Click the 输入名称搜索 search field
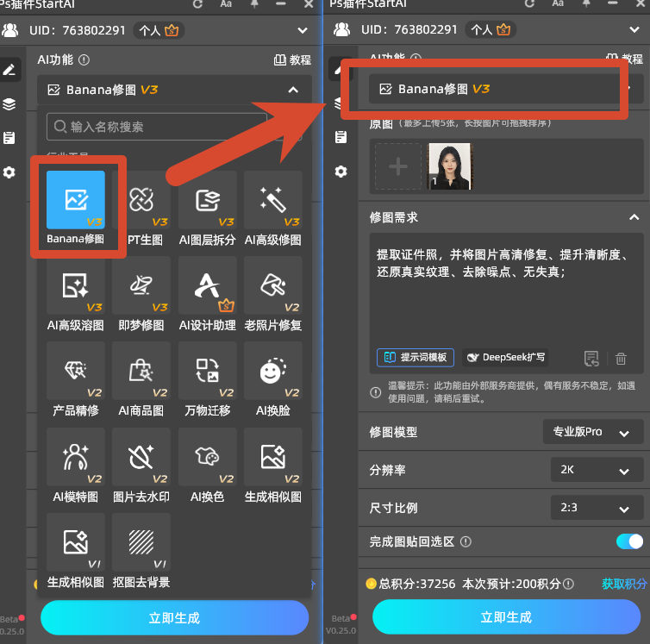This screenshot has height=644, width=650. point(157,127)
